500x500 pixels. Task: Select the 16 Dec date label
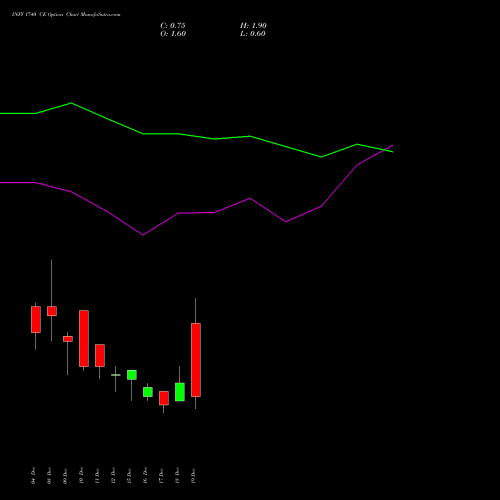(x=145, y=476)
